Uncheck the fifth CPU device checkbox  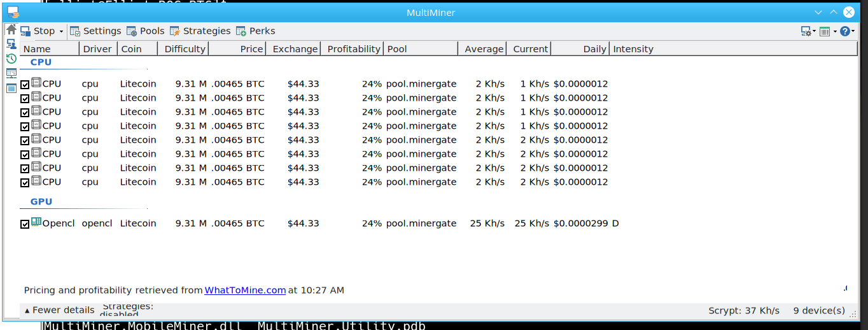point(25,141)
